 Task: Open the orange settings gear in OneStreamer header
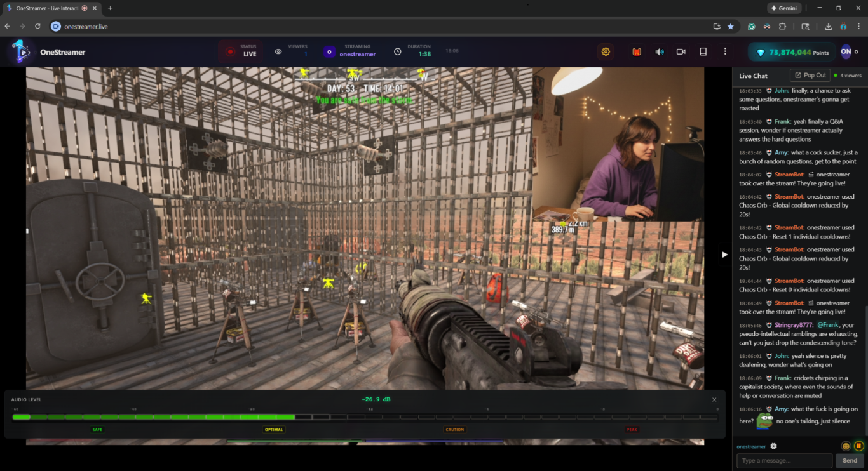coord(606,52)
